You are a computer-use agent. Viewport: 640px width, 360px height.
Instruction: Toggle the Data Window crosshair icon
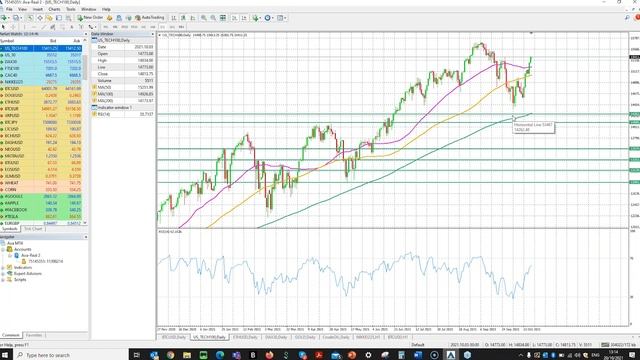click(x=40, y=18)
